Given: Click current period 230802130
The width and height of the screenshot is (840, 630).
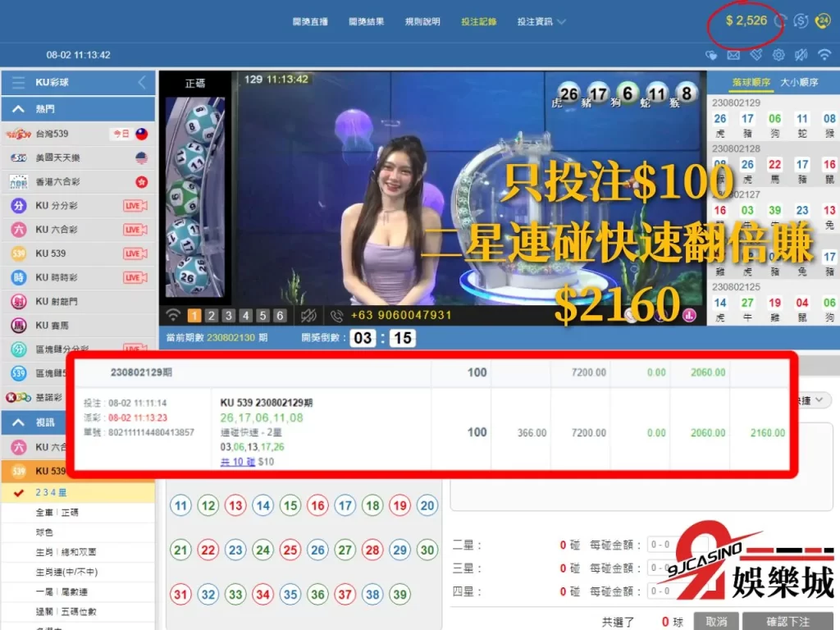Looking at the screenshot, I should point(231,337).
